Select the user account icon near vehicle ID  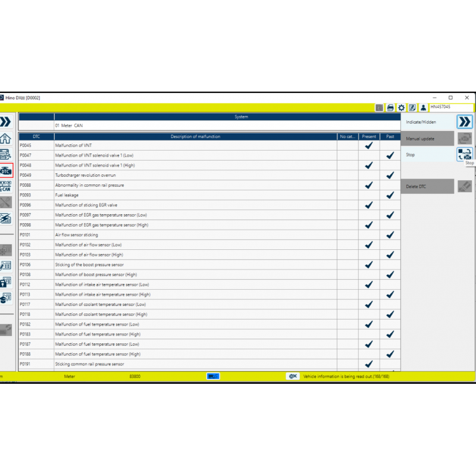(x=424, y=107)
